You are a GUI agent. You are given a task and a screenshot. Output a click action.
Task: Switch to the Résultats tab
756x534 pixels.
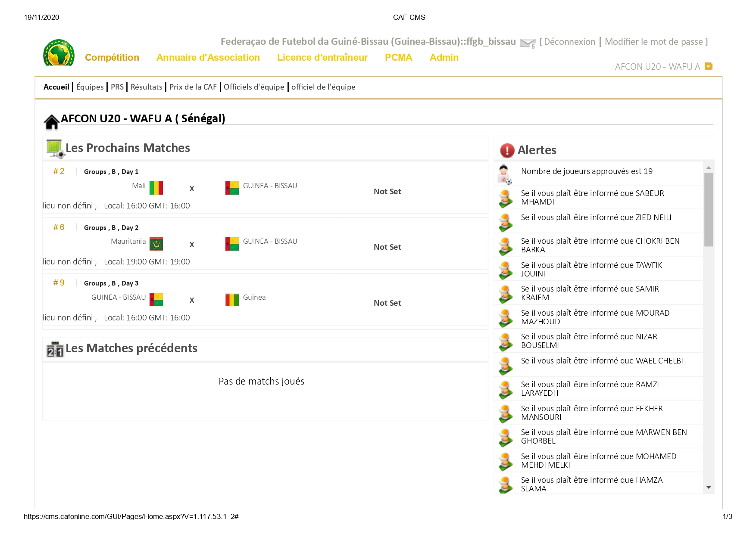(x=147, y=87)
